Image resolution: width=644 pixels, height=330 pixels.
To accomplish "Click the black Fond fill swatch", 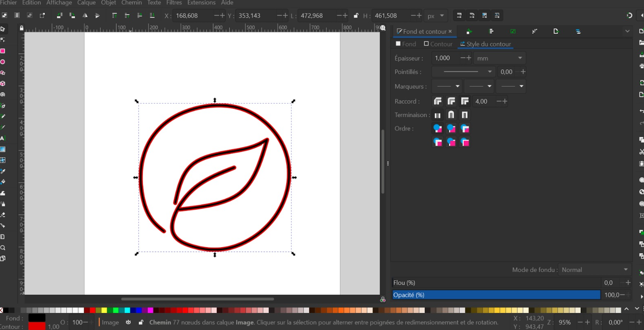I will coord(37,318).
